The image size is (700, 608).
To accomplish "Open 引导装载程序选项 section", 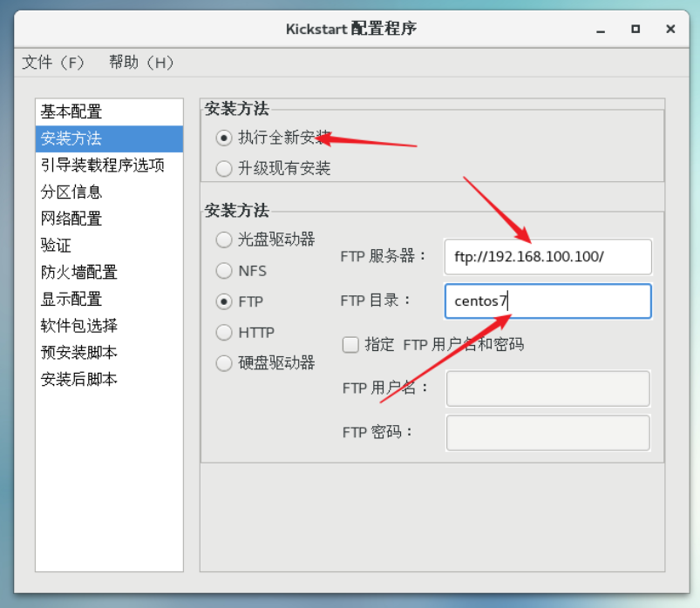I will 109,166.
